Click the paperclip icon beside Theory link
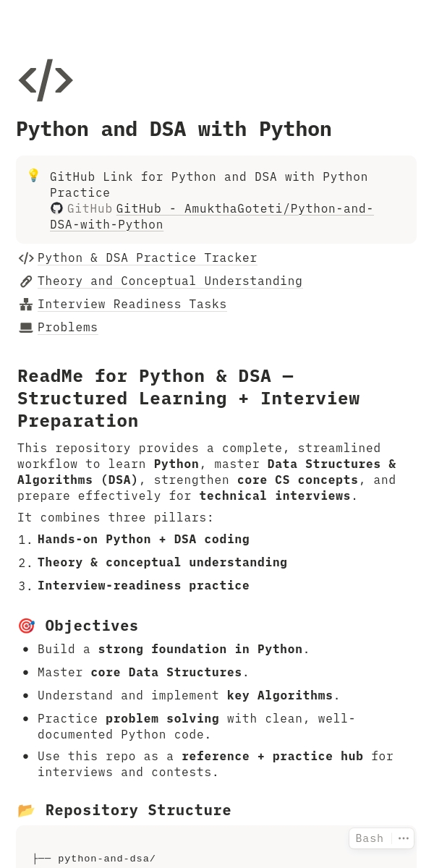 point(26,281)
